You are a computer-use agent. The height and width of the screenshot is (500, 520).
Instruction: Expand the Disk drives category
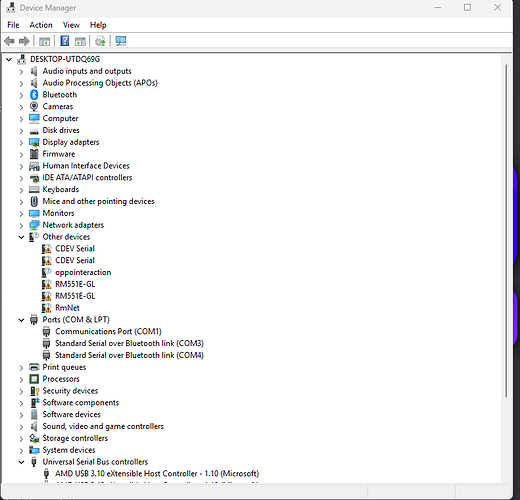[21, 131]
